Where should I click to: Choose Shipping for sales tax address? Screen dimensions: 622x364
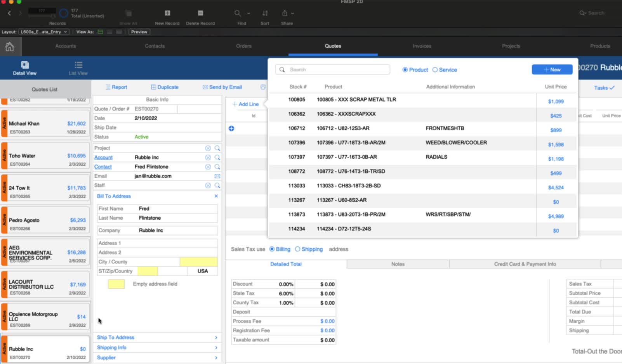click(297, 249)
